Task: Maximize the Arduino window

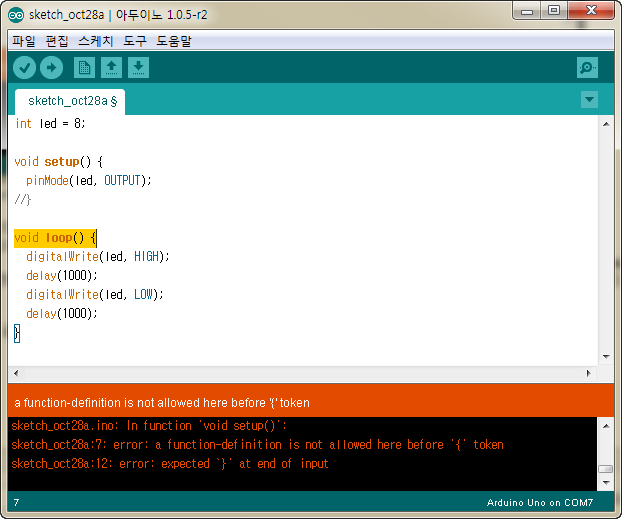Action: point(554,11)
